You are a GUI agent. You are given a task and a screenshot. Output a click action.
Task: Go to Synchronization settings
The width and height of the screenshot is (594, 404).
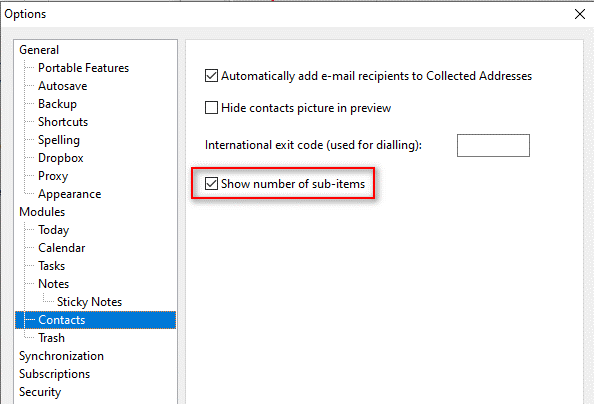click(x=61, y=356)
